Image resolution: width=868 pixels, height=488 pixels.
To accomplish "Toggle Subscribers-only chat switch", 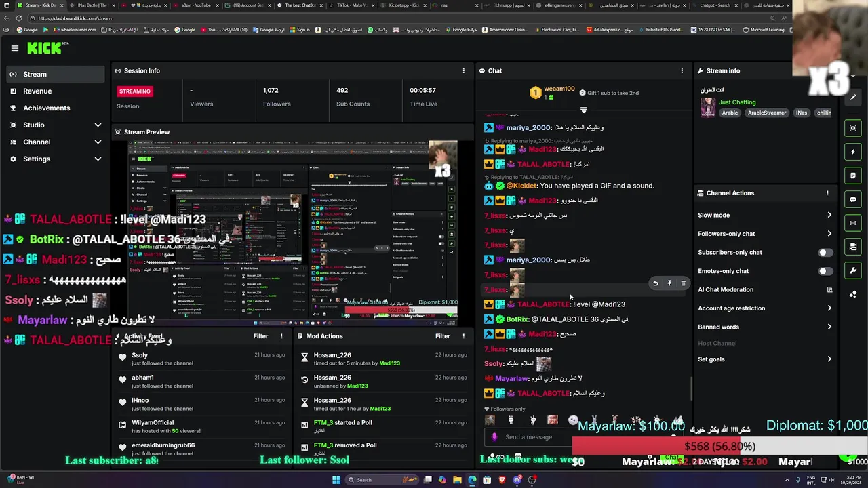I will pos(825,253).
